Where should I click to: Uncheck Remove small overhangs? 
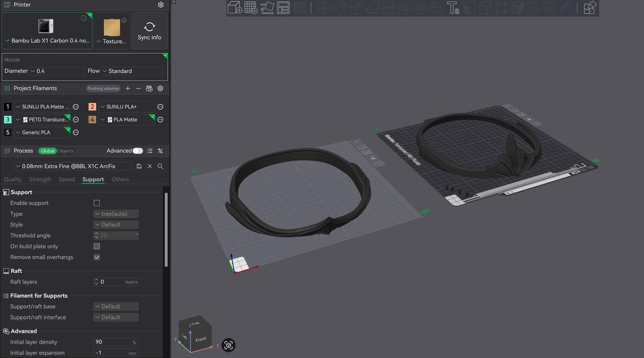pos(97,257)
